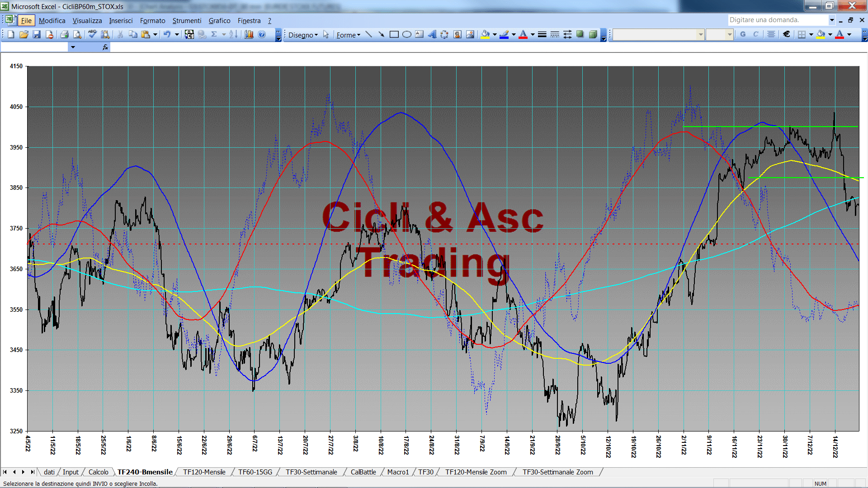The width and height of the screenshot is (868, 488).
Task: Choose the Oval shape tool
Action: (406, 34)
